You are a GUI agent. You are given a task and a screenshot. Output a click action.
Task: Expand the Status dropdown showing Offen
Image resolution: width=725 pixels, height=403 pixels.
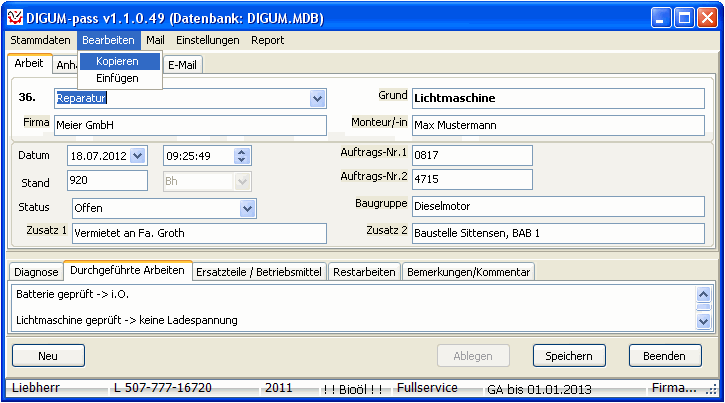pyautogui.click(x=248, y=208)
